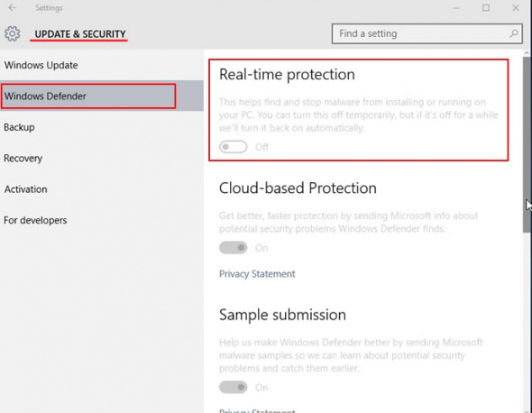Viewport: 532px width, 413px height.
Task: Click the back arrow in the title bar
Action: pos(13,7)
